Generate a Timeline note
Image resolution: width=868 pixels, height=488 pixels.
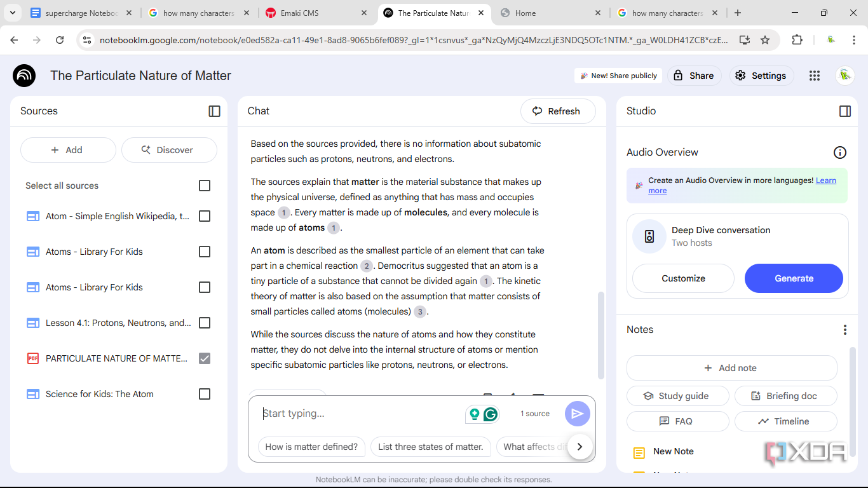785,421
